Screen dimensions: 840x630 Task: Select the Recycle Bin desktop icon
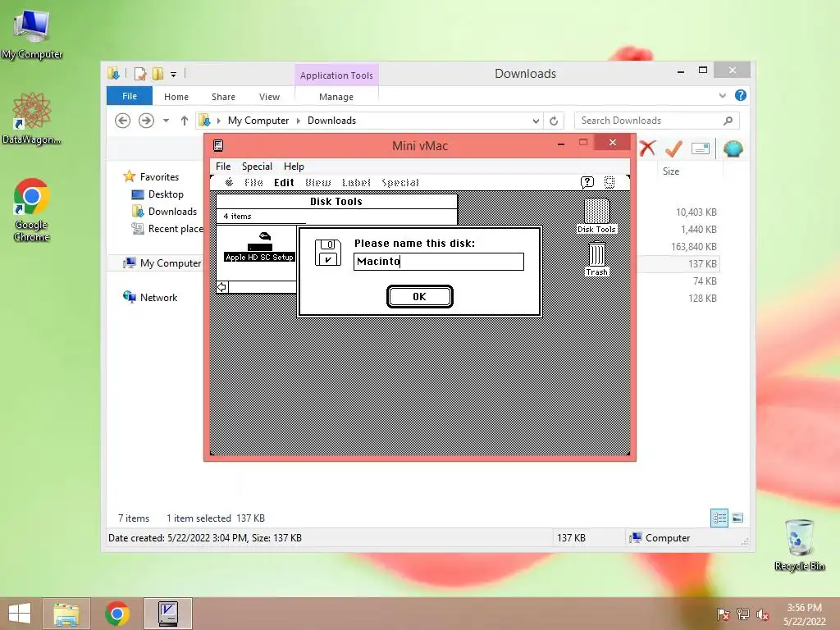click(799, 545)
